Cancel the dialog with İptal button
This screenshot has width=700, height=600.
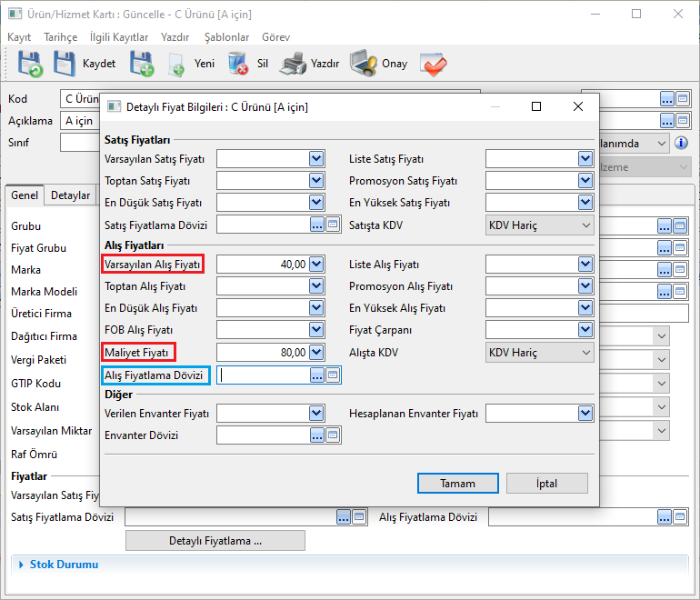546,484
